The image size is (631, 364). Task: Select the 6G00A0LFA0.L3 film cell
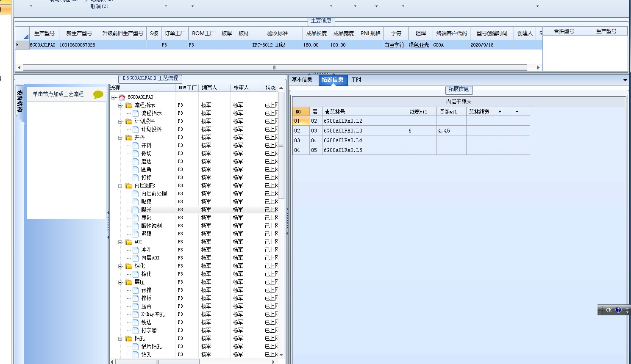[x=364, y=131]
